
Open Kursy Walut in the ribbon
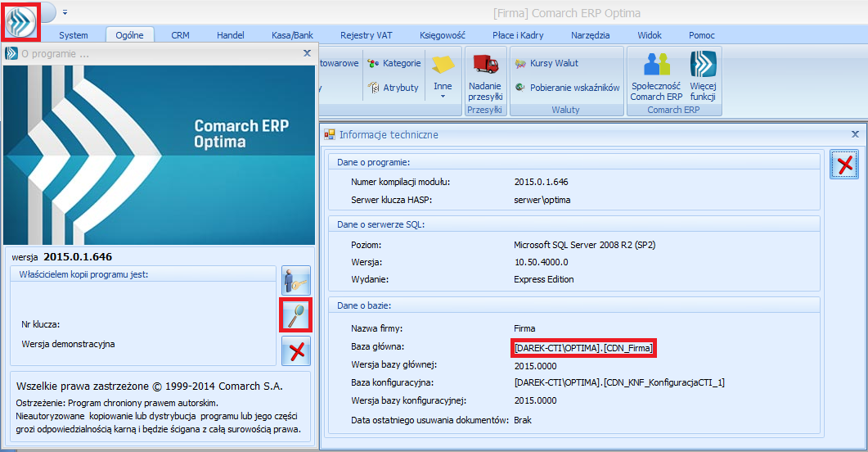[x=546, y=63]
